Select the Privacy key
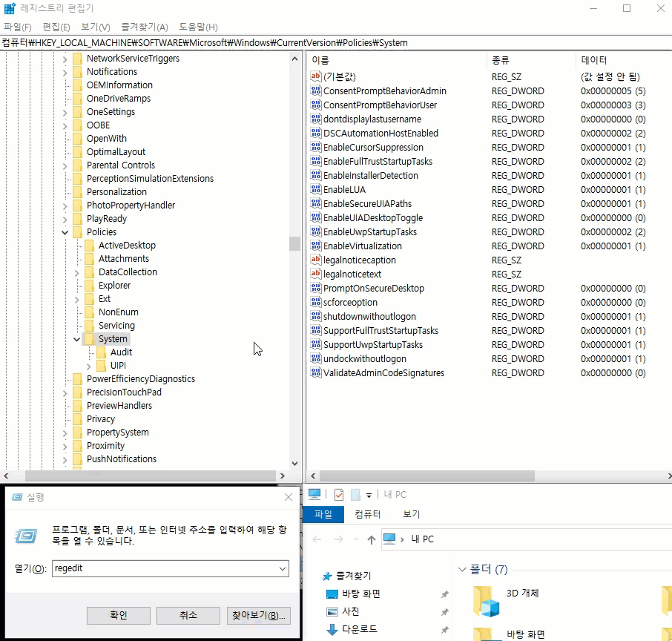Screen dimensions: 672x641 (x=101, y=419)
